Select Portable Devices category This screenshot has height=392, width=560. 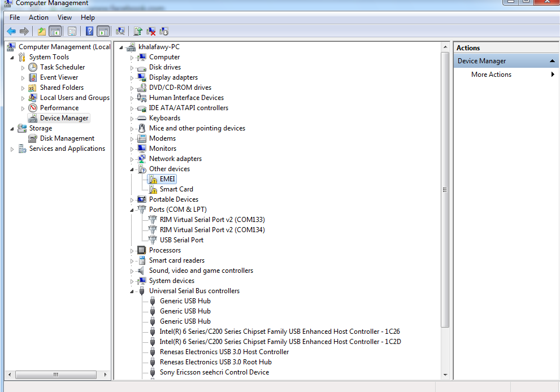point(173,199)
